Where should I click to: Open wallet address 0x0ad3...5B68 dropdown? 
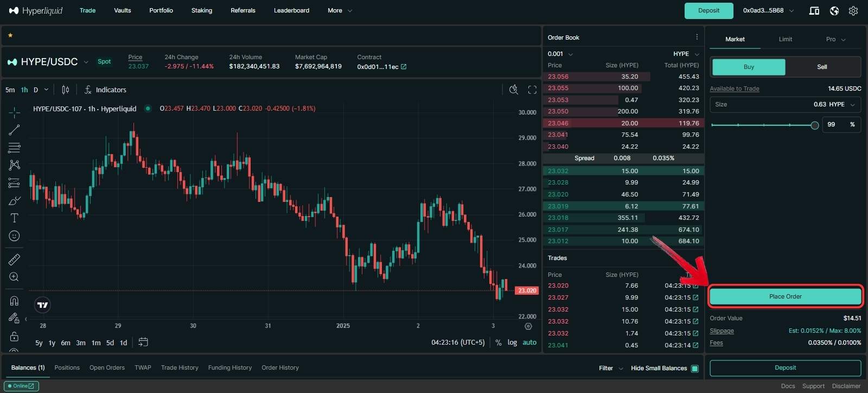[x=768, y=10]
